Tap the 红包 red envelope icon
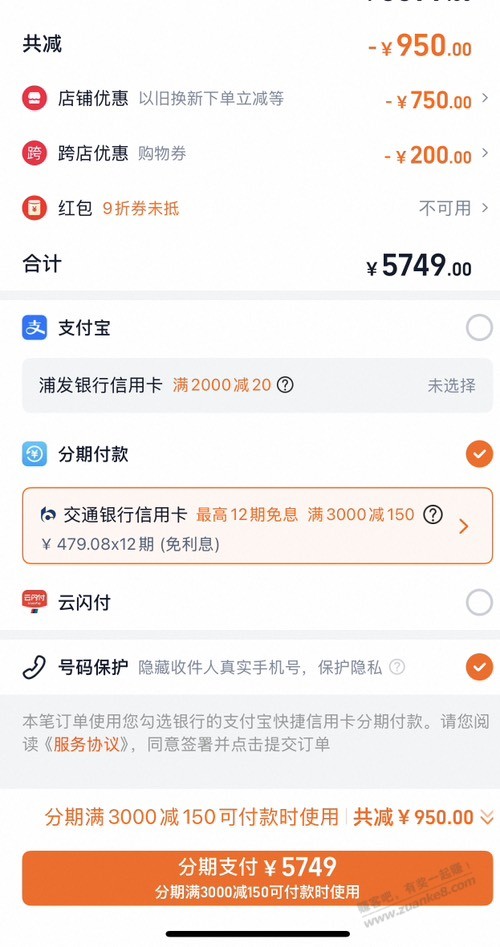The height and width of the screenshot is (947, 500). (34, 208)
